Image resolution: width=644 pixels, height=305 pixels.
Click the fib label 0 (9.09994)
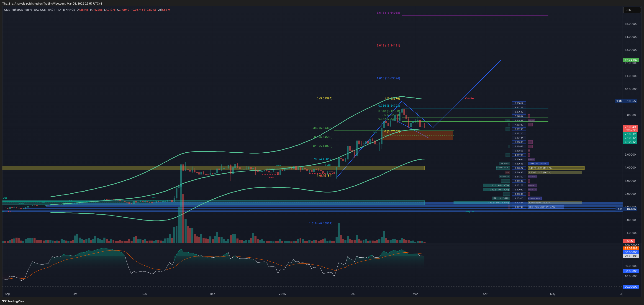point(324,98)
